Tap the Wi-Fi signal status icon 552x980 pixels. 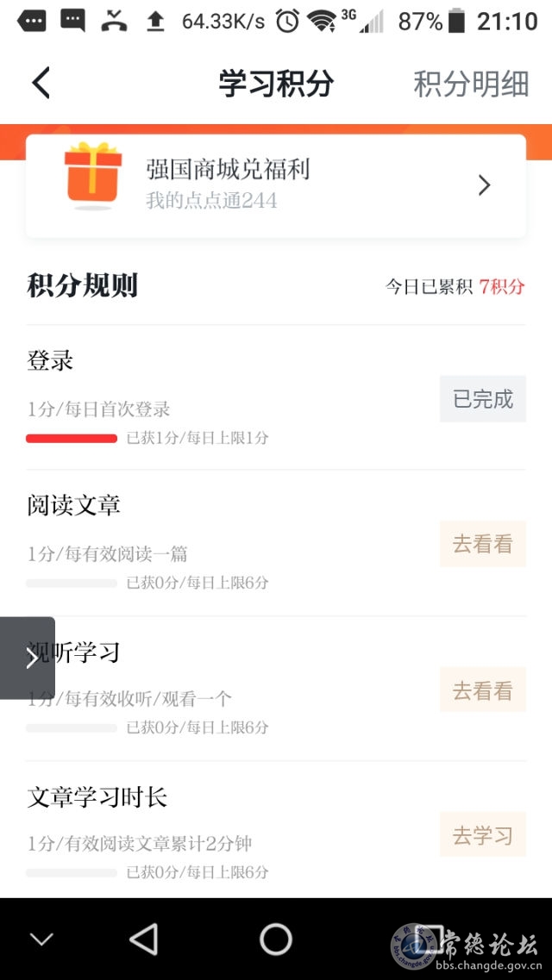pos(322,22)
